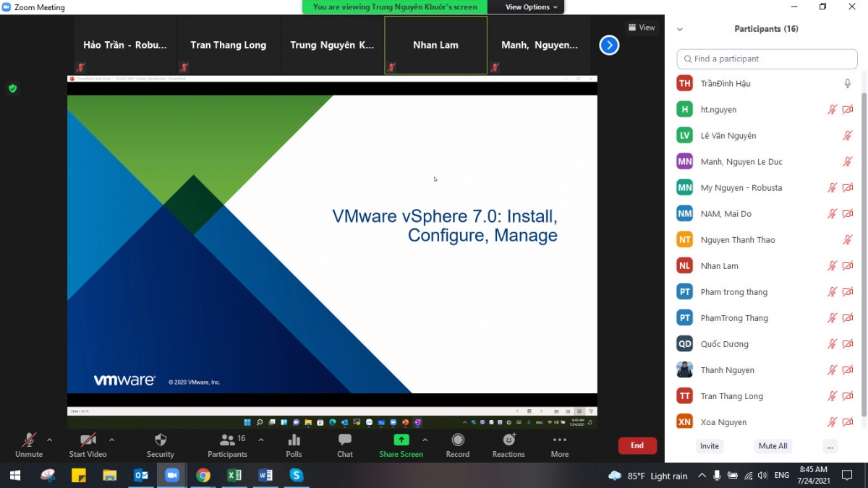The width and height of the screenshot is (868, 488).
Task: Click camera-off icon for Xoa Nguyen
Action: [x=848, y=422]
